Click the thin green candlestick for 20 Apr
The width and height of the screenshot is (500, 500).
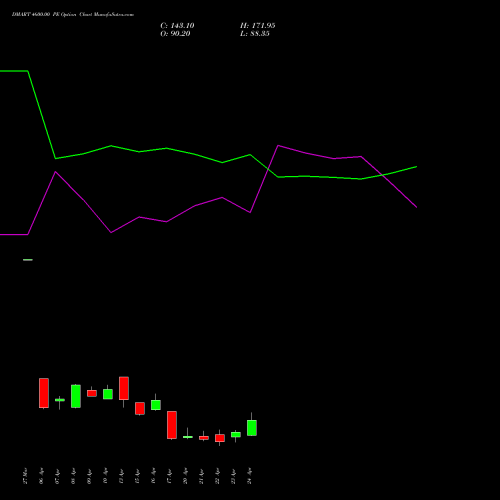[x=188, y=437]
